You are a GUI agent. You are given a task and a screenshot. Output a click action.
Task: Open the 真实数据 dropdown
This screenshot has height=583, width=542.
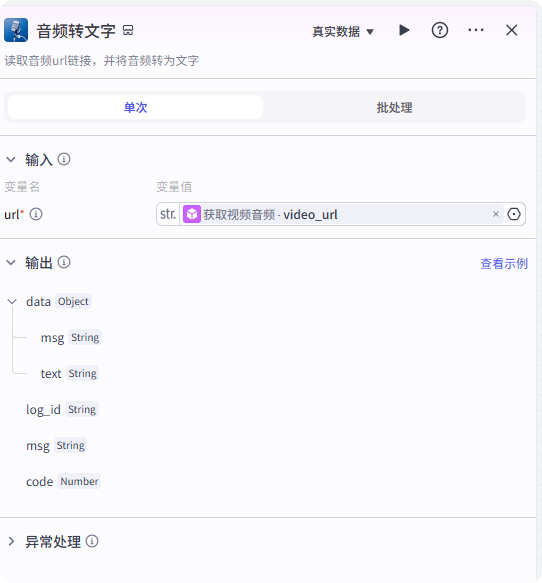pos(343,32)
